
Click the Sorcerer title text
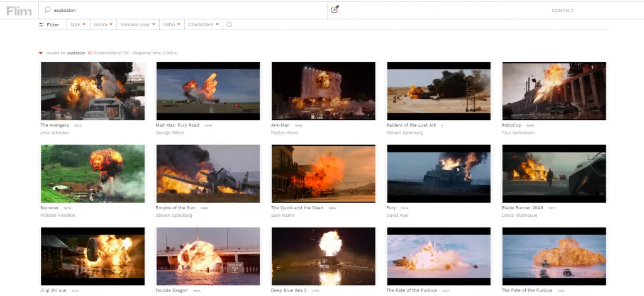coord(49,208)
